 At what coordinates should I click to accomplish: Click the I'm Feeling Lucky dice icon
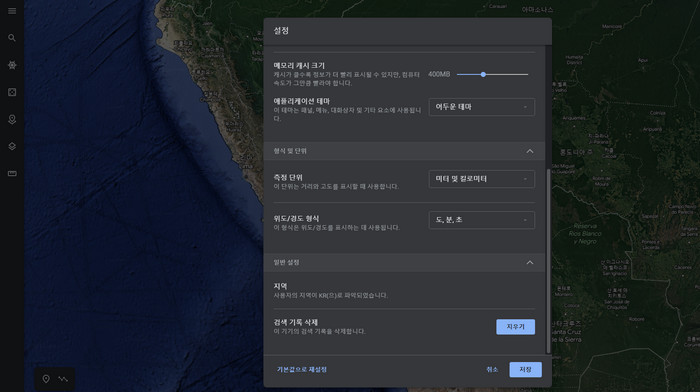point(12,92)
